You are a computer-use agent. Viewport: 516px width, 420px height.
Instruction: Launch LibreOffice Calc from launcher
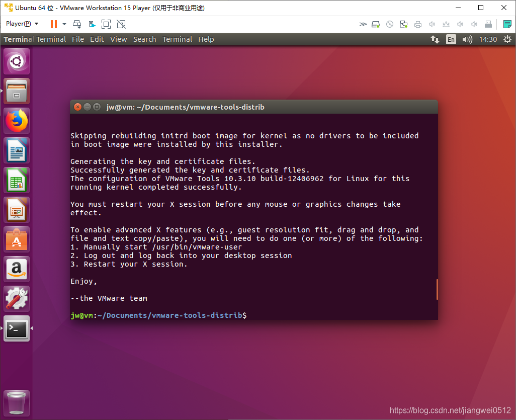pos(17,180)
